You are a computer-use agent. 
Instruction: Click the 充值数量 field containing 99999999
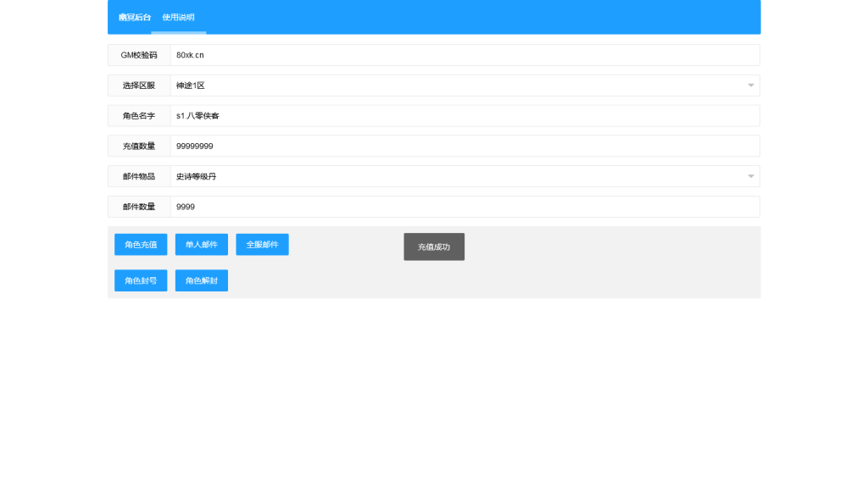click(465, 147)
